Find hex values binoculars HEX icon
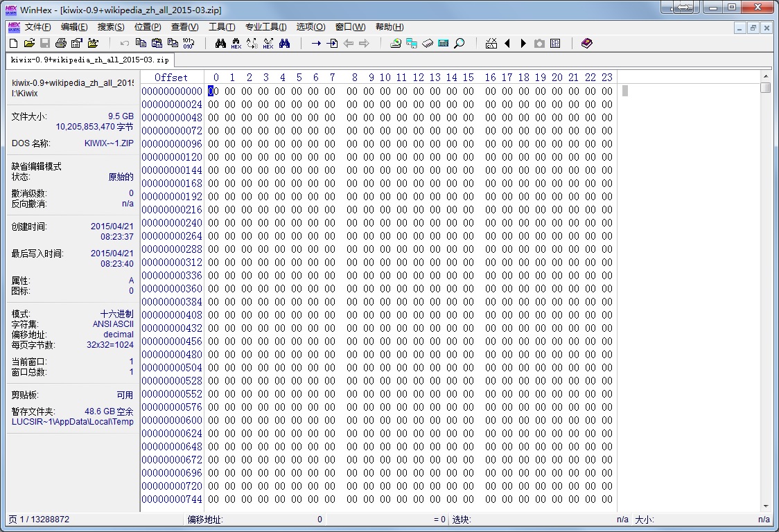 click(236, 44)
